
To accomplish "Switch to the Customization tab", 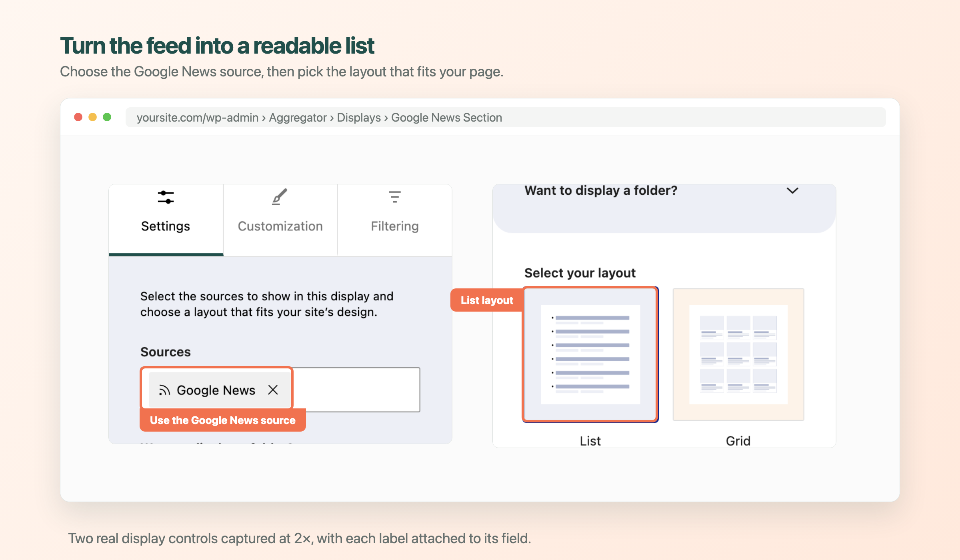I will 280,220.
